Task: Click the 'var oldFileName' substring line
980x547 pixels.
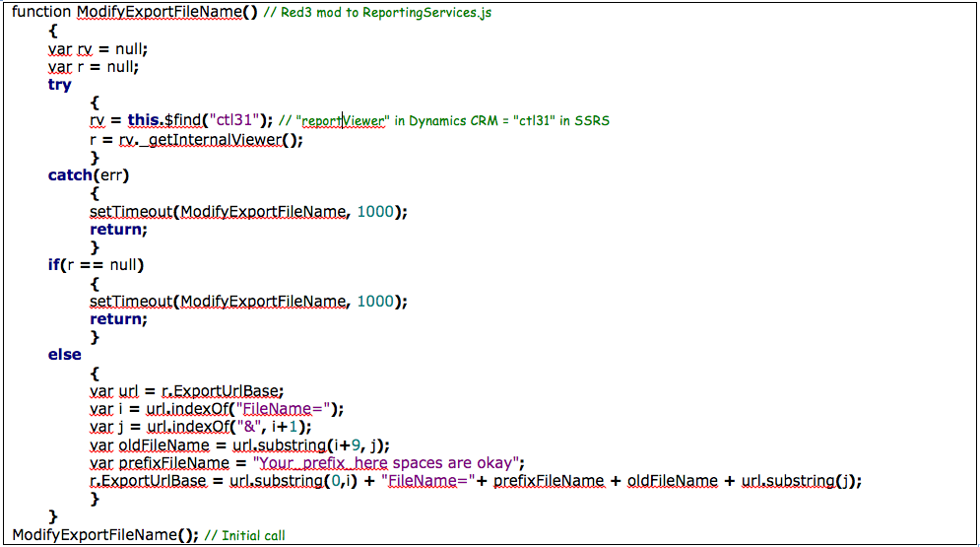Action: pos(240,445)
